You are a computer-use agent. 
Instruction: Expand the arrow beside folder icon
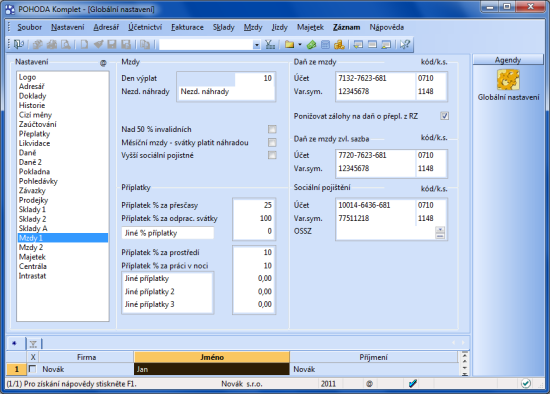(x=300, y=44)
